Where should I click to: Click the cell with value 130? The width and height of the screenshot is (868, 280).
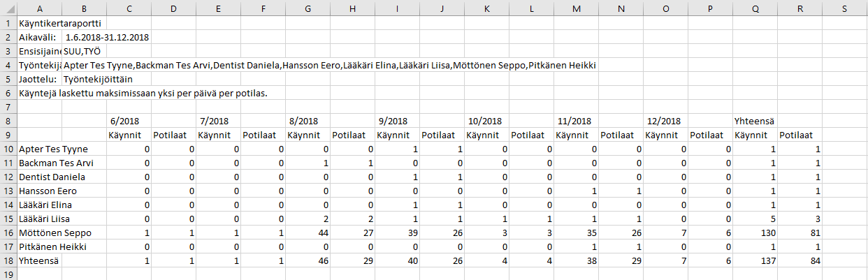click(755, 233)
